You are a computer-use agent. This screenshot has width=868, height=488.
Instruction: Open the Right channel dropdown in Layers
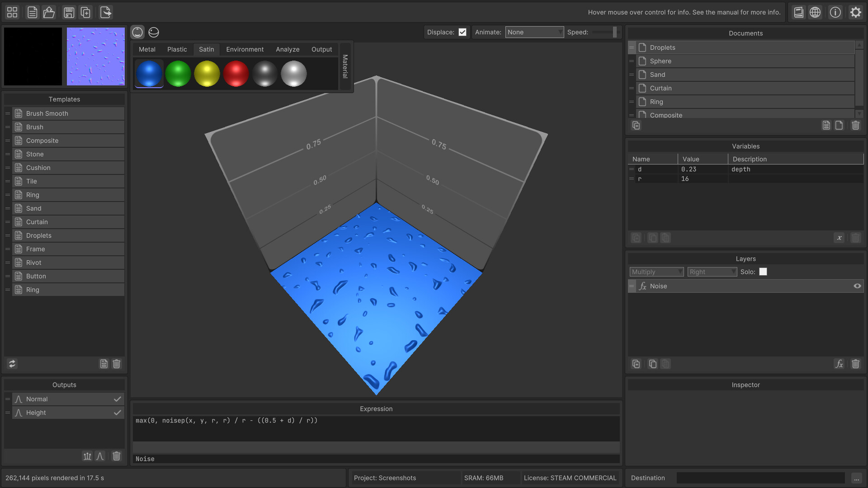point(712,272)
